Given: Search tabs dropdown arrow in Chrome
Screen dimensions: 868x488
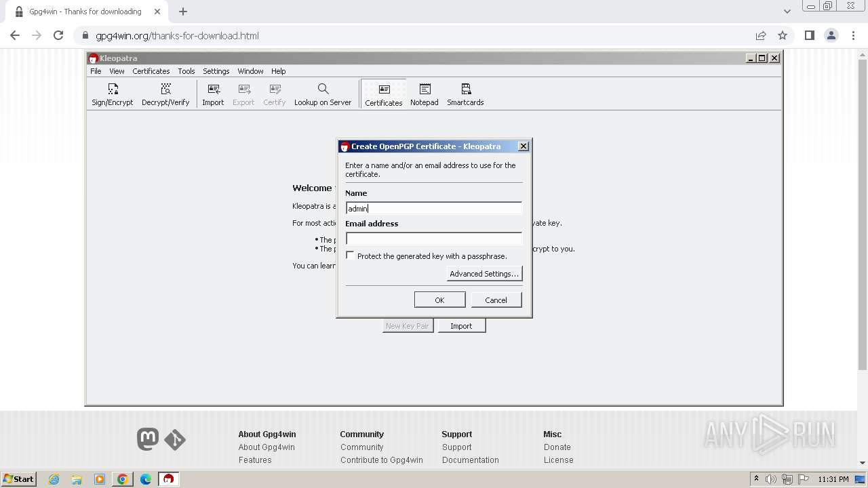Looking at the screenshot, I should pyautogui.click(x=787, y=12).
